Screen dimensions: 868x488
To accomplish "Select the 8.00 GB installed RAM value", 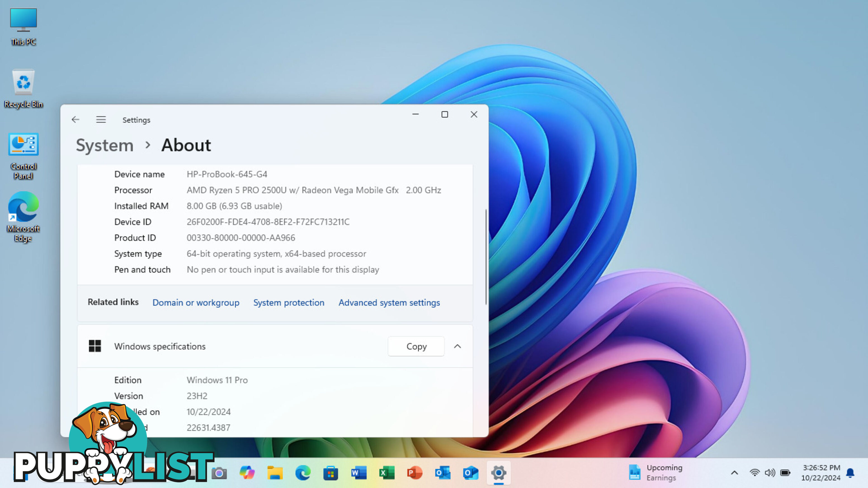I will click(234, 206).
